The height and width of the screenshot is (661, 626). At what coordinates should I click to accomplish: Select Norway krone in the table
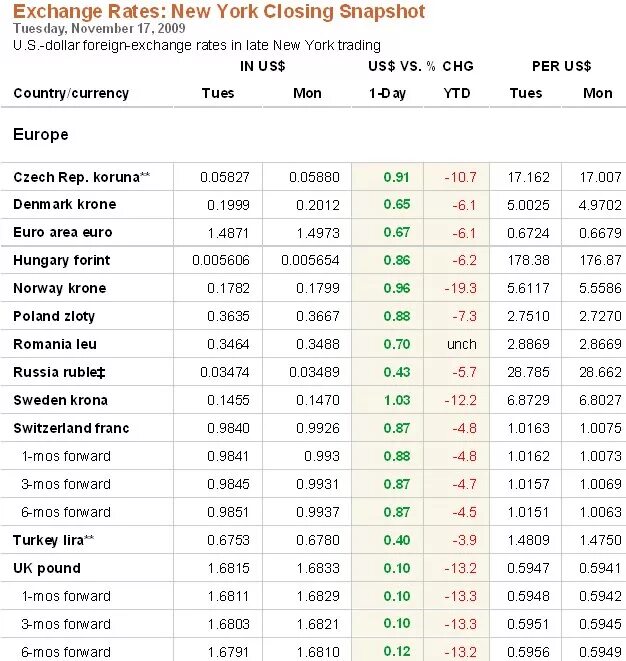tap(59, 288)
